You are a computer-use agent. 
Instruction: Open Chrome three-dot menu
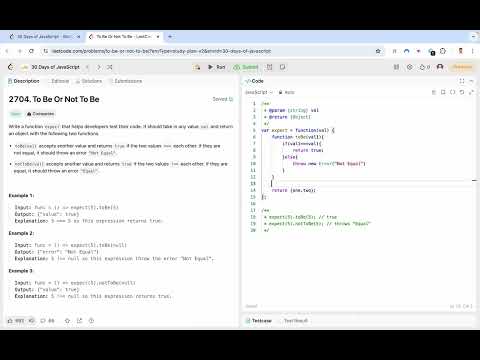472,51
